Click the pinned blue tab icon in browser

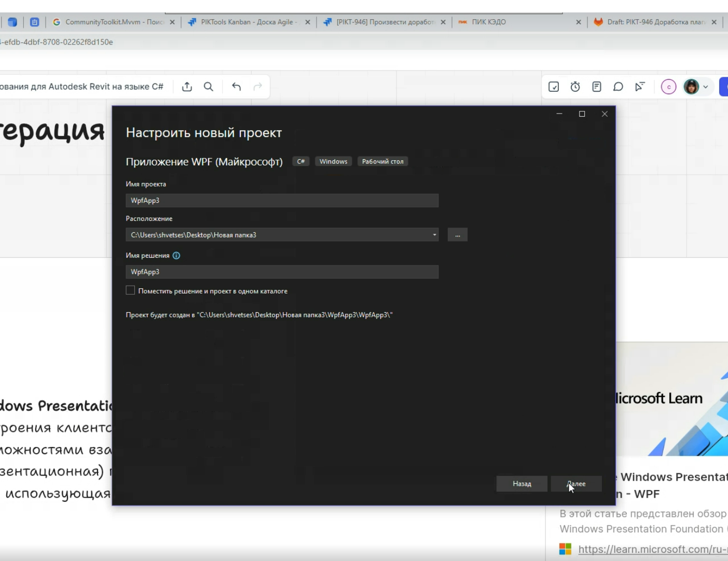[12, 22]
